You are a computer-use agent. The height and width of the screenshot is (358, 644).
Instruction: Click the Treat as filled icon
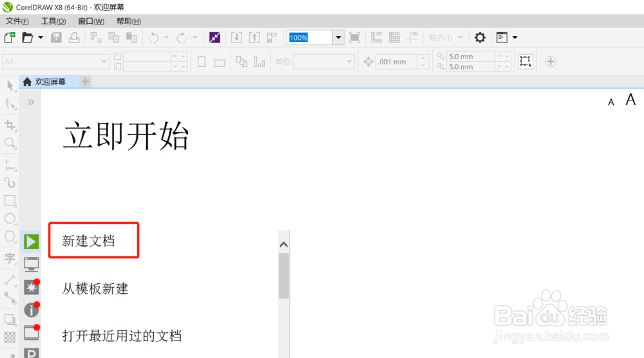pyautogui.click(x=526, y=62)
